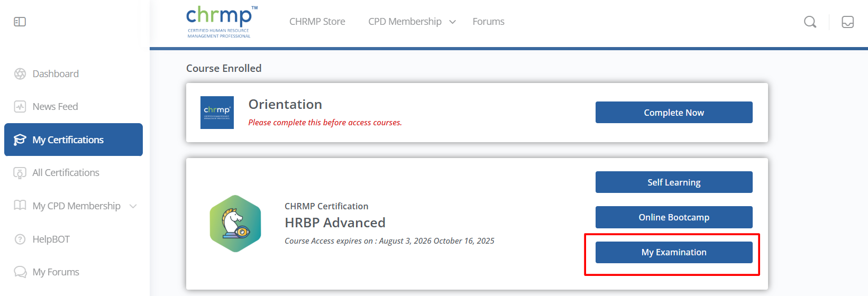Image resolution: width=868 pixels, height=296 pixels.
Task: Select My Certifications in the sidebar
Action: point(74,140)
